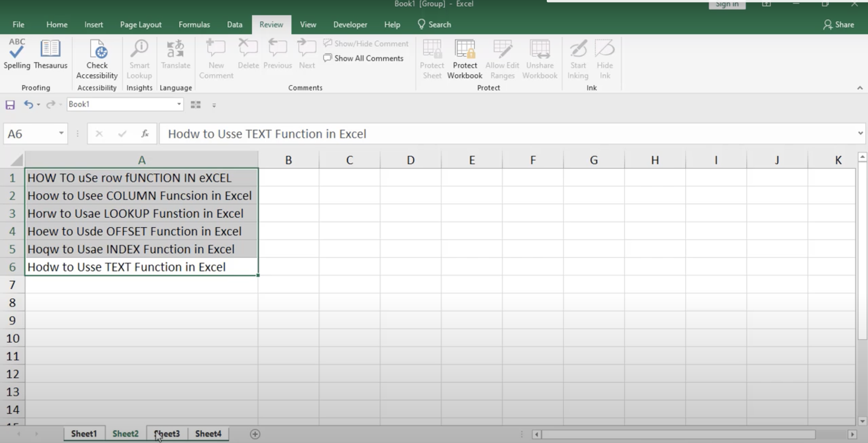
Task: Select the Sheet1 tab
Action: click(84, 434)
